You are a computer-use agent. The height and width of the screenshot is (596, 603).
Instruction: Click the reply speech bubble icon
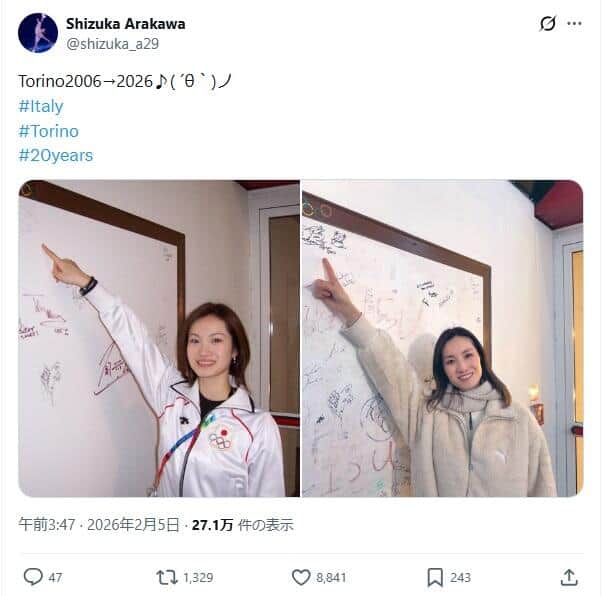coord(33,577)
